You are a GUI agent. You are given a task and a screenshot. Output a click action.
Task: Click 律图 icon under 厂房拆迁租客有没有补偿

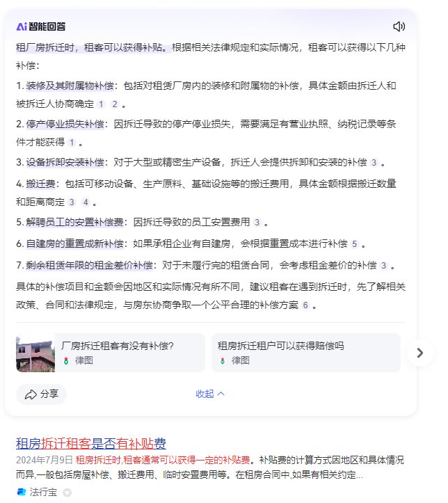[66, 360]
